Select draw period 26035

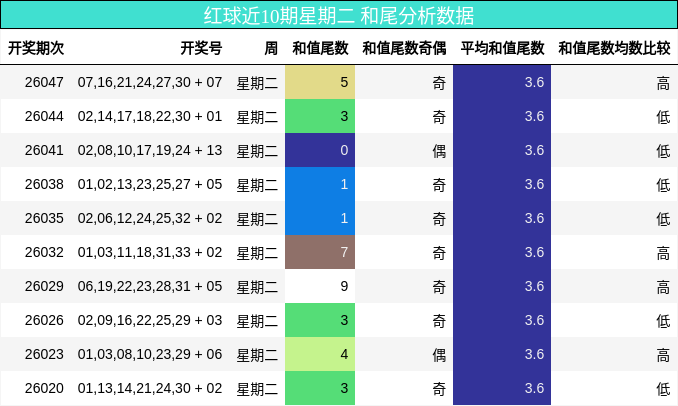click(x=44, y=218)
